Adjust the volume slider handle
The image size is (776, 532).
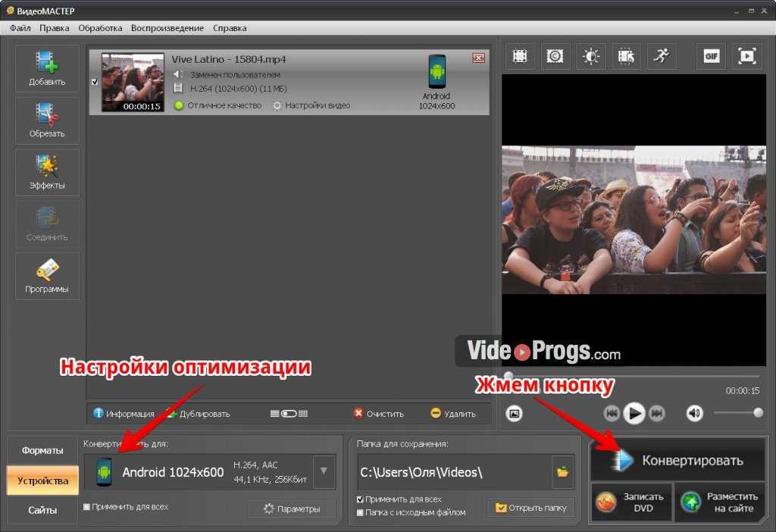pos(758,412)
